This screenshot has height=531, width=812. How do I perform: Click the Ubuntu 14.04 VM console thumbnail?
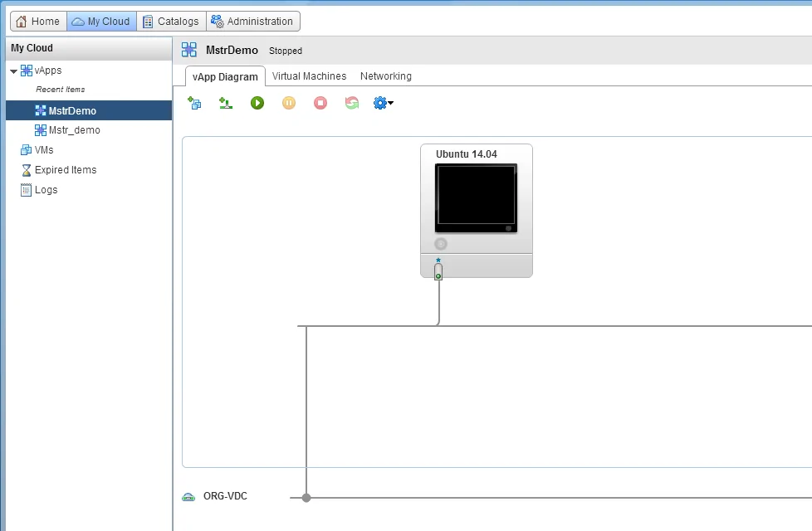(x=476, y=197)
